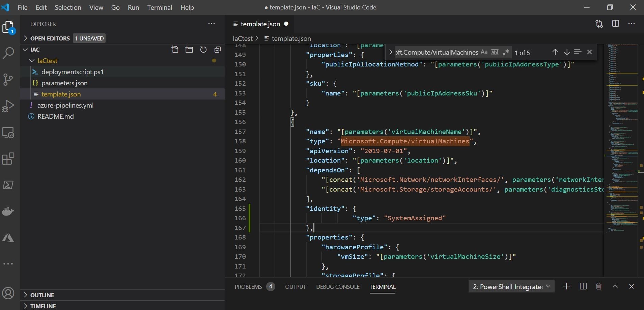Click the find search input field
This screenshot has height=310, width=644.
click(x=437, y=52)
